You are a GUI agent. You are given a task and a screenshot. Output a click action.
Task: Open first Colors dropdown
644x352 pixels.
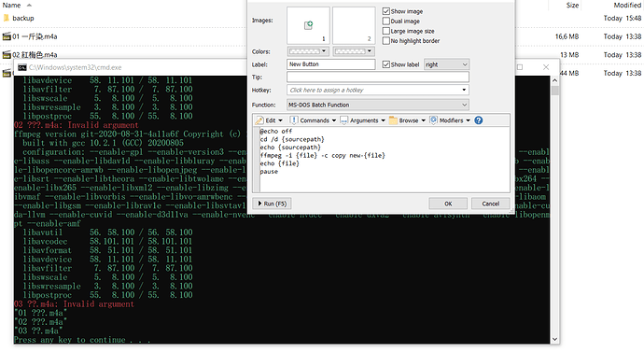coord(308,51)
